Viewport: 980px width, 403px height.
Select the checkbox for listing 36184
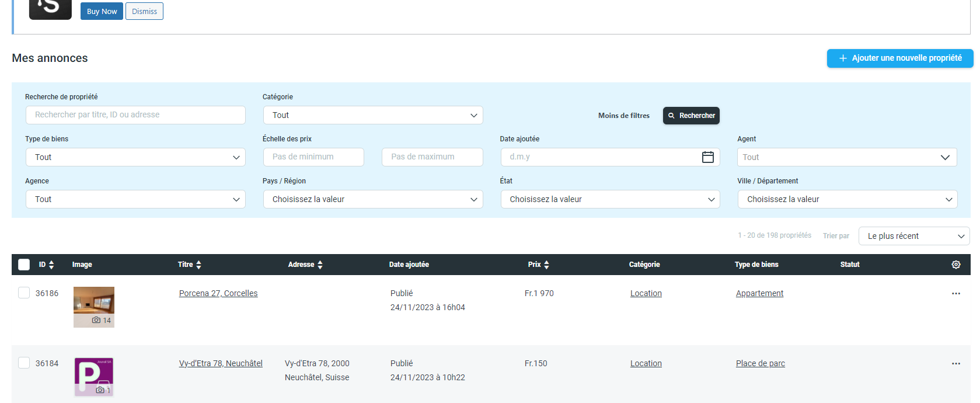click(24, 363)
